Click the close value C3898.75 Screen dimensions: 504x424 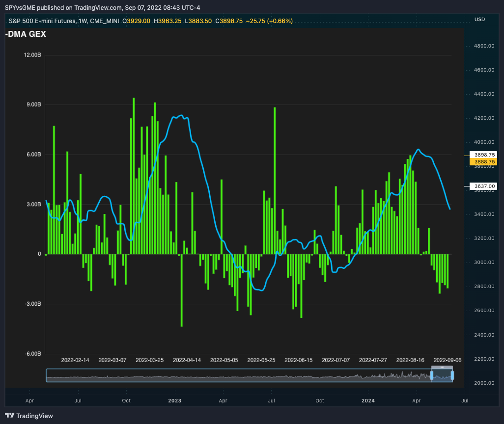(229, 21)
